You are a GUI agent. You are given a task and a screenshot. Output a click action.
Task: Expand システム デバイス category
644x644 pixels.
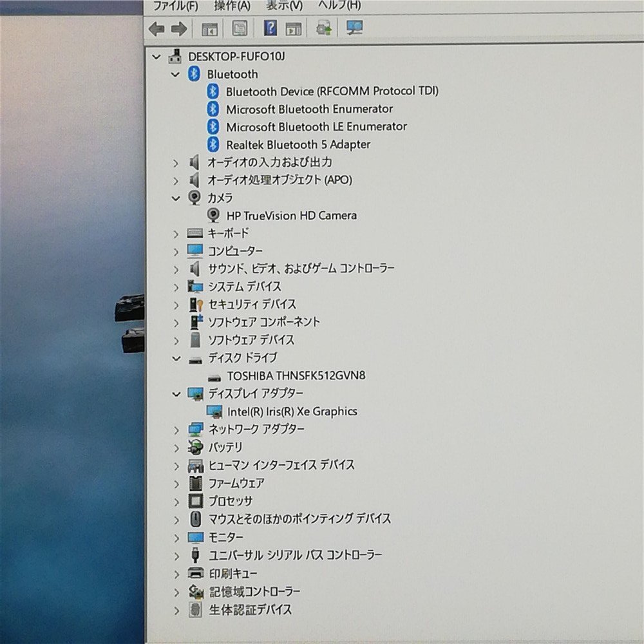click(176, 287)
